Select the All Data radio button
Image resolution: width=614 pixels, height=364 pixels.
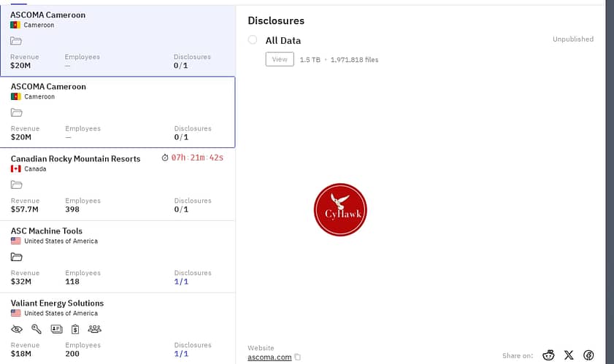click(253, 39)
